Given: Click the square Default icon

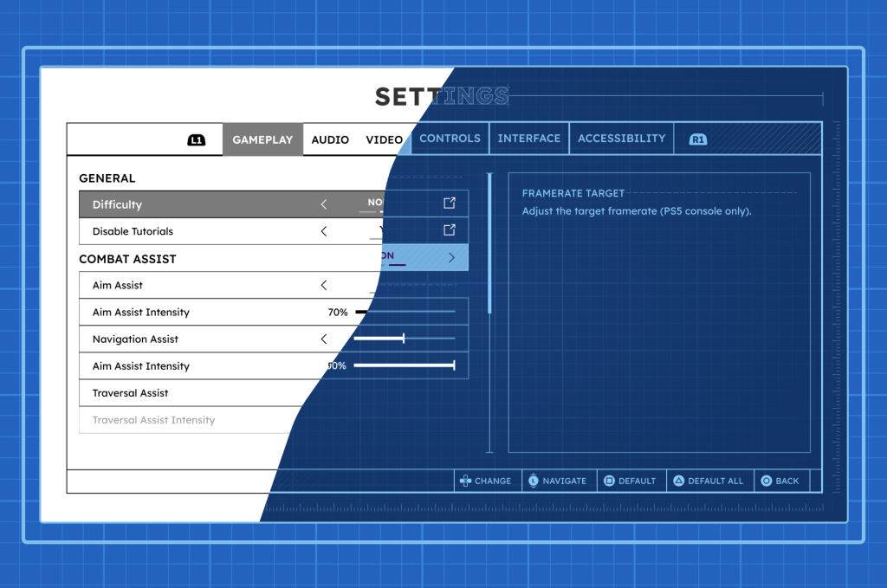Looking at the screenshot, I should click(609, 481).
